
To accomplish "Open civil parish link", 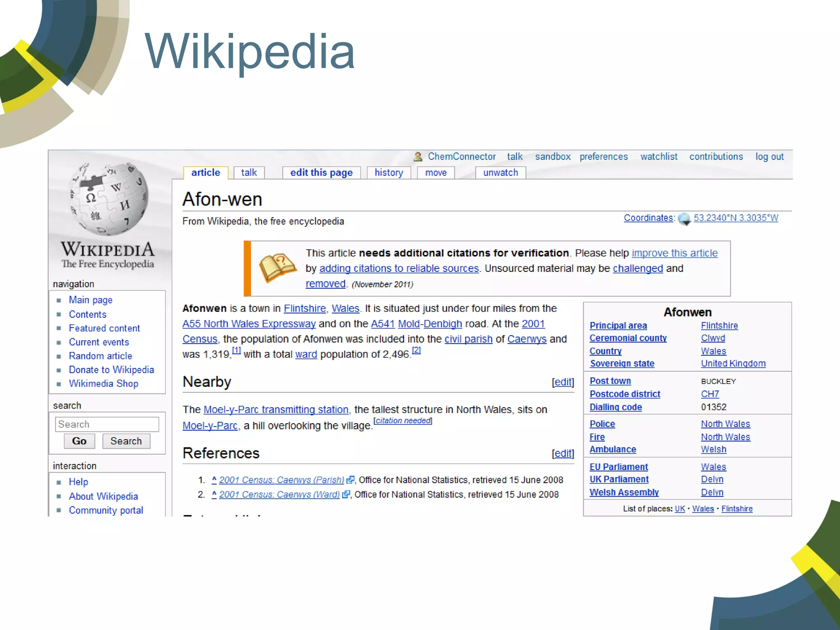I will tap(468, 339).
